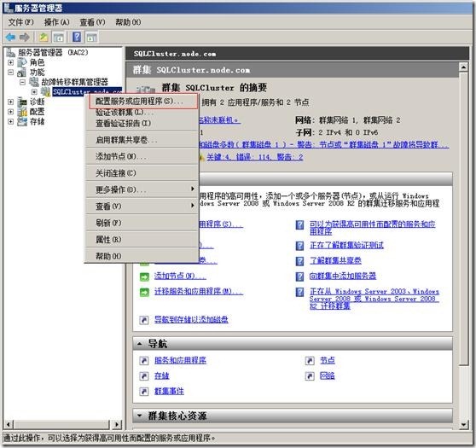476x448 pixels.
Task: Click main pane scrollbar down arrow
Action: click(x=463, y=425)
